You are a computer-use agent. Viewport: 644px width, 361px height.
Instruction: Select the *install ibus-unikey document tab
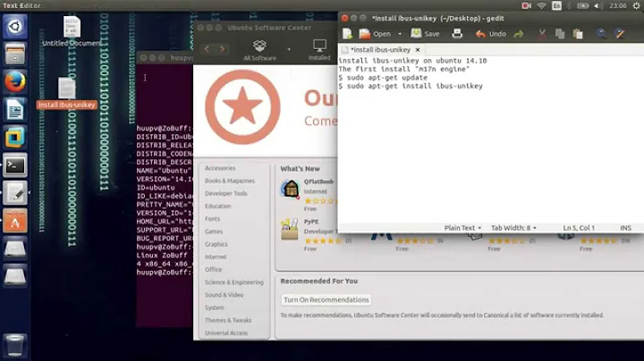(x=381, y=50)
